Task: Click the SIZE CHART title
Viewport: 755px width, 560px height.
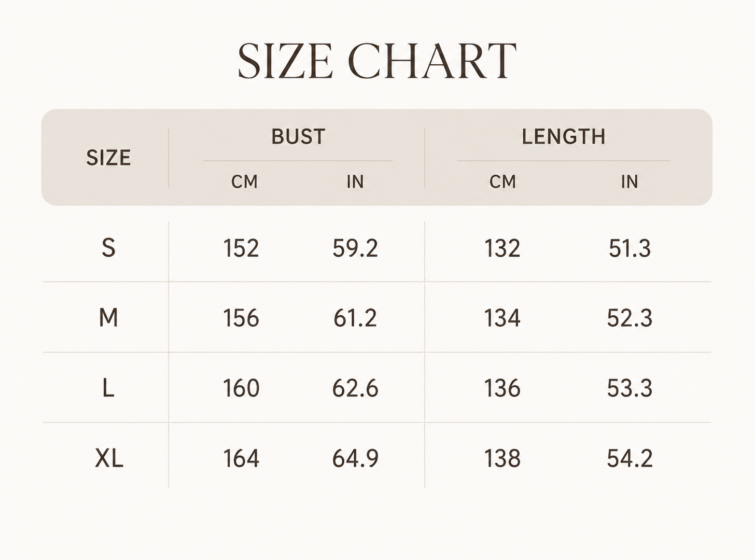Action: [377, 61]
